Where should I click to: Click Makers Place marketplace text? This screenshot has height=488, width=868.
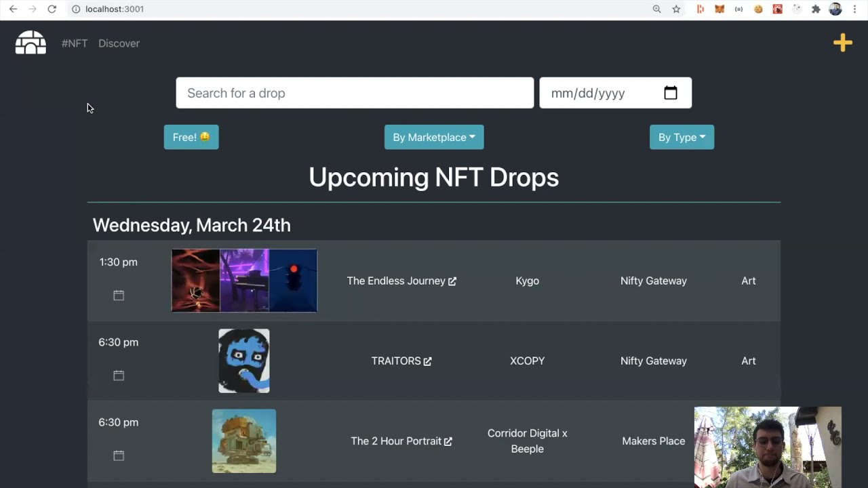tap(654, 441)
